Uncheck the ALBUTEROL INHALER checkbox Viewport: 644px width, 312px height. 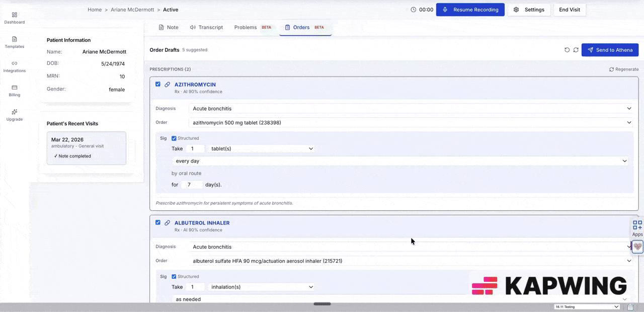tap(157, 222)
